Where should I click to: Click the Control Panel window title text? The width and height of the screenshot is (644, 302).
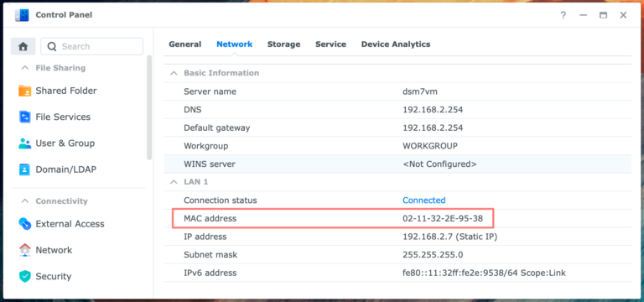click(64, 15)
